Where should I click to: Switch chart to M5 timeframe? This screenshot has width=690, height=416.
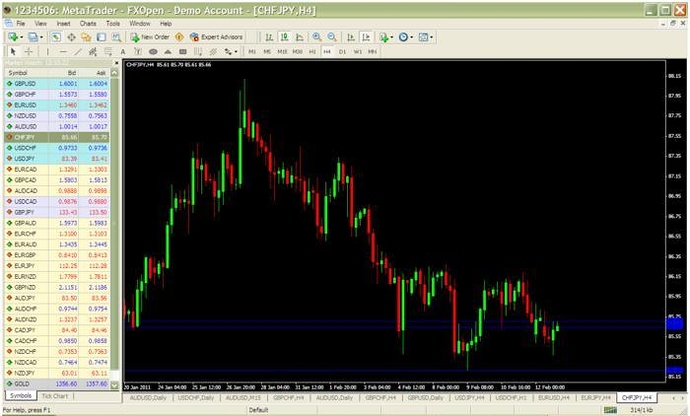pos(267,52)
